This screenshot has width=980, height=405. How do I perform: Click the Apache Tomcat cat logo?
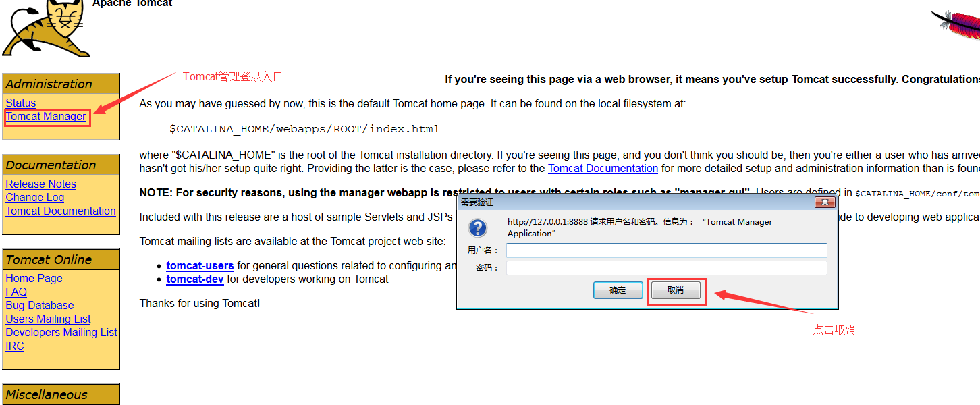[x=46, y=28]
